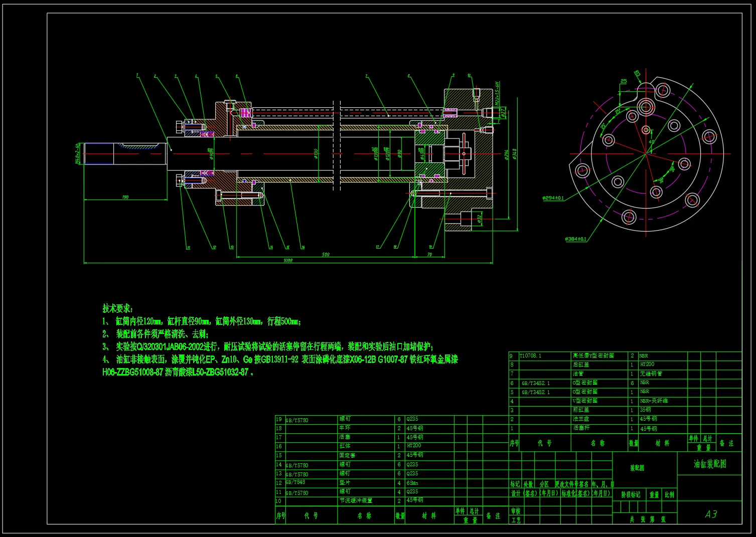Click the '技术要求:' heading text

tap(118, 308)
